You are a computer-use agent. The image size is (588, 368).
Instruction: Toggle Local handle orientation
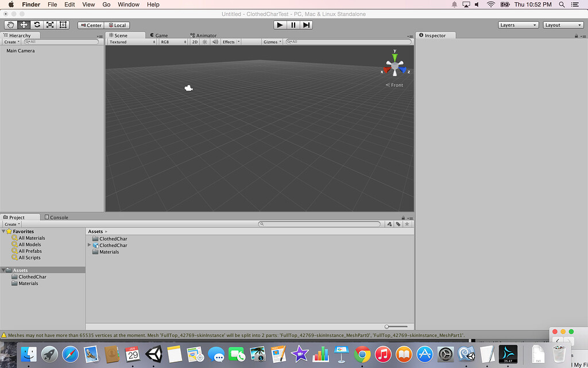[x=117, y=25]
